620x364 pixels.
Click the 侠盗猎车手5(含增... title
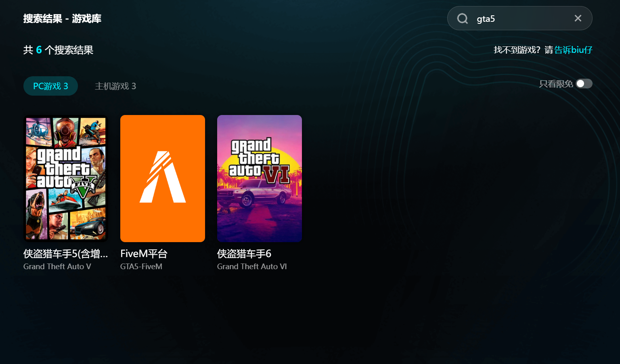click(x=66, y=254)
